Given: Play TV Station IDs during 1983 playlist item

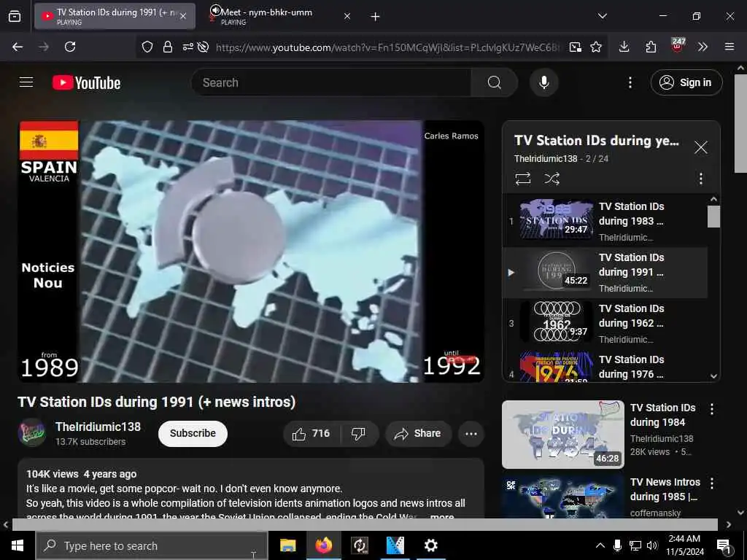Looking at the screenshot, I should pyautogui.click(x=605, y=221).
